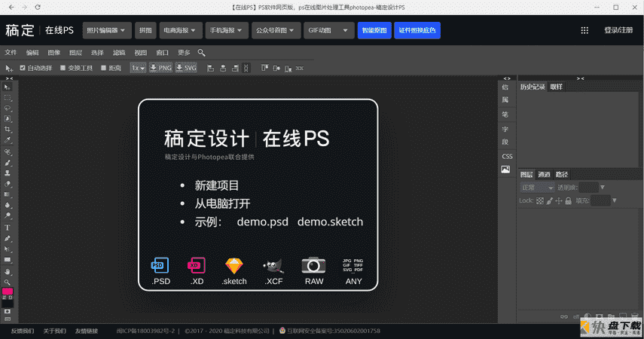Open the 滤镜 menu
Image resolution: width=644 pixels, height=339 pixels.
tap(119, 53)
